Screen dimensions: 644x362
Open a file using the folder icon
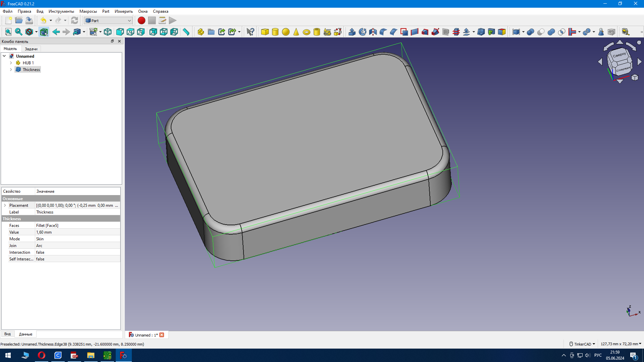tap(19, 20)
